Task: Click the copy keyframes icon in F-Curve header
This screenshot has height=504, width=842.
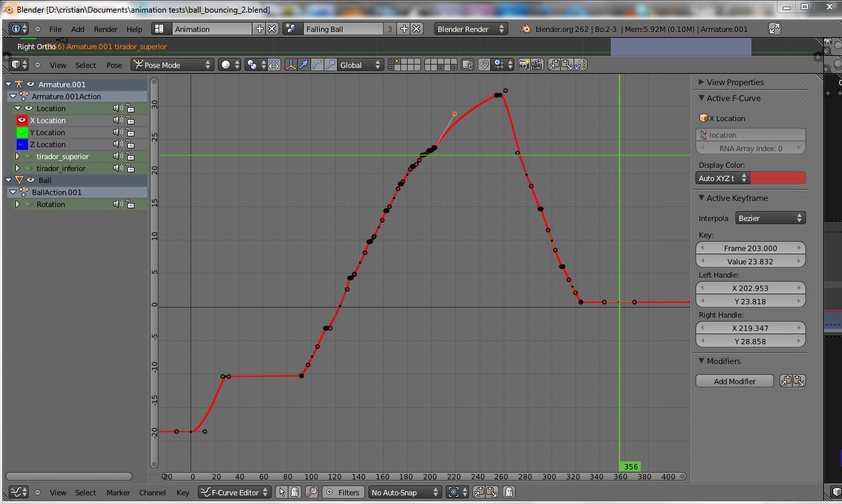Action: point(478,492)
